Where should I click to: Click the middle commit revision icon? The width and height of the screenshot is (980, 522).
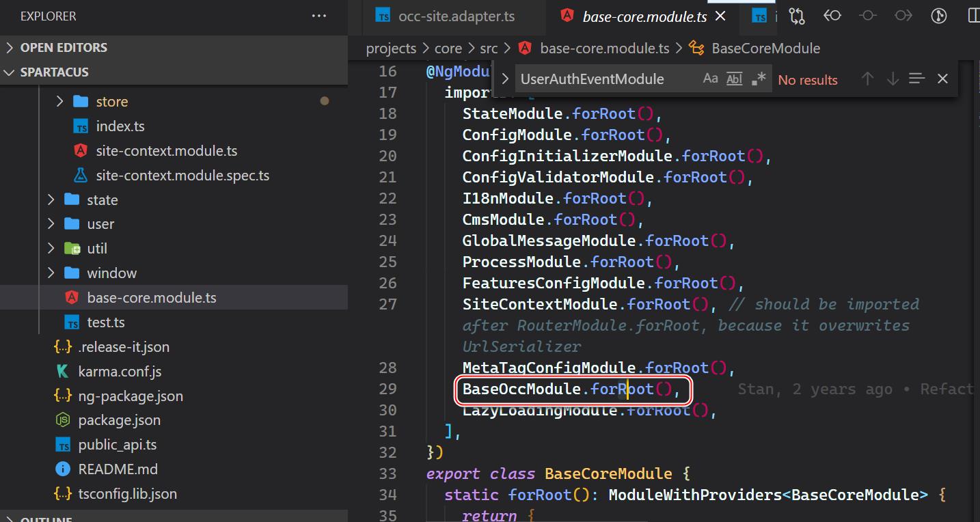tap(868, 15)
